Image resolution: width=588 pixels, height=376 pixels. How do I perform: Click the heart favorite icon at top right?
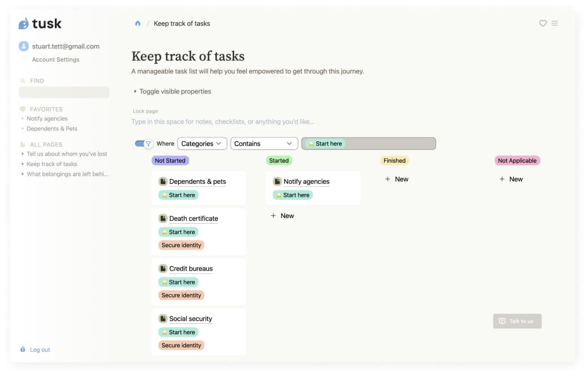[543, 23]
